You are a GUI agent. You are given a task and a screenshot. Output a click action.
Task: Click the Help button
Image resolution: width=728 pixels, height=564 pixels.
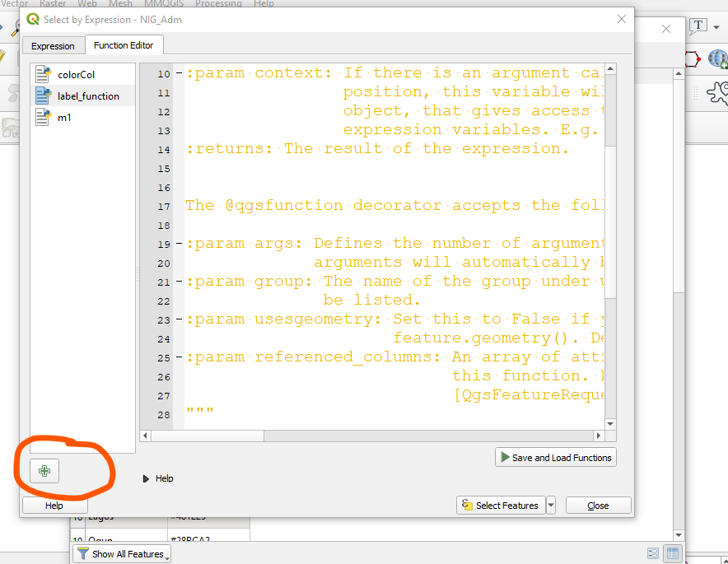click(x=54, y=505)
